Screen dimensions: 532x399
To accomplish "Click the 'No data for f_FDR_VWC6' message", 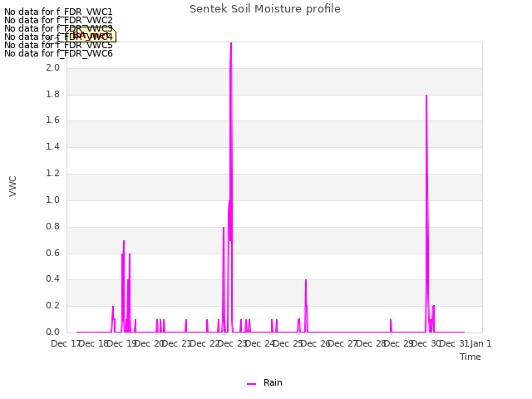I will [58, 53].
